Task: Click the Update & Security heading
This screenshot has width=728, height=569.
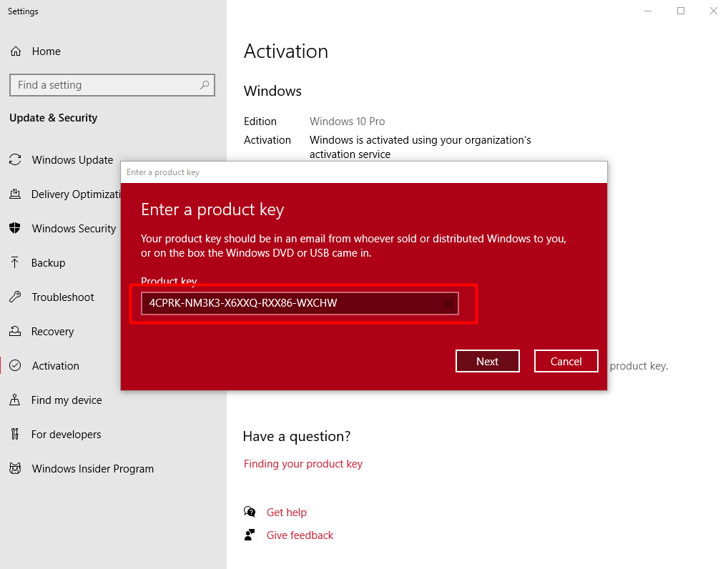Action: tap(54, 118)
